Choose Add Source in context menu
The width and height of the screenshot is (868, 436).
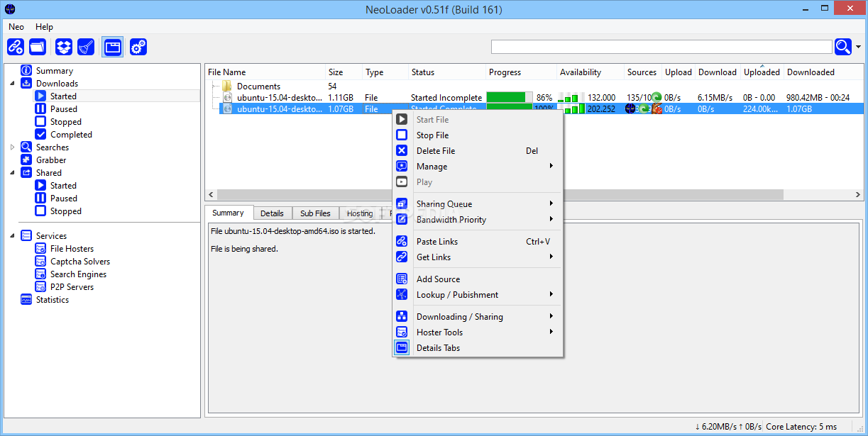[x=478, y=279]
